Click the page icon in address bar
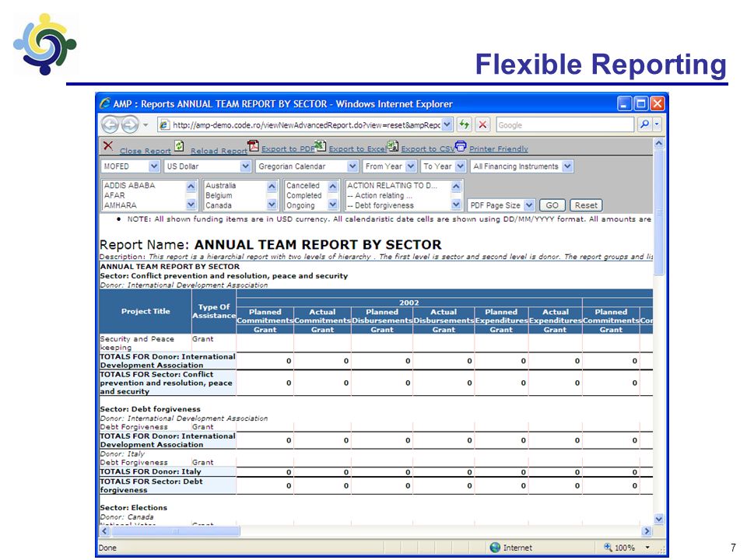The height and width of the screenshot is (560, 747). click(x=164, y=124)
